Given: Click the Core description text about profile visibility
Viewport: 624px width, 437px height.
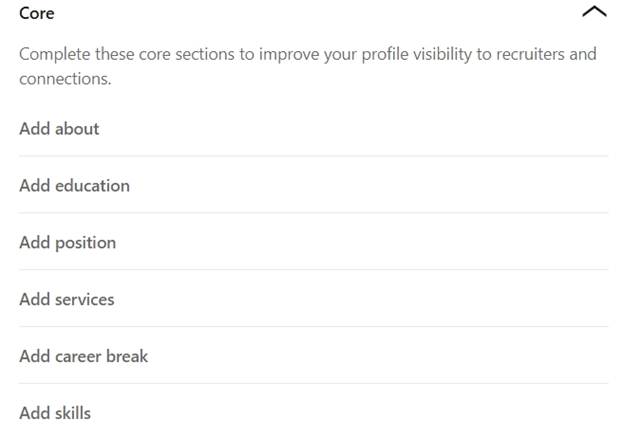Looking at the screenshot, I should [x=308, y=66].
